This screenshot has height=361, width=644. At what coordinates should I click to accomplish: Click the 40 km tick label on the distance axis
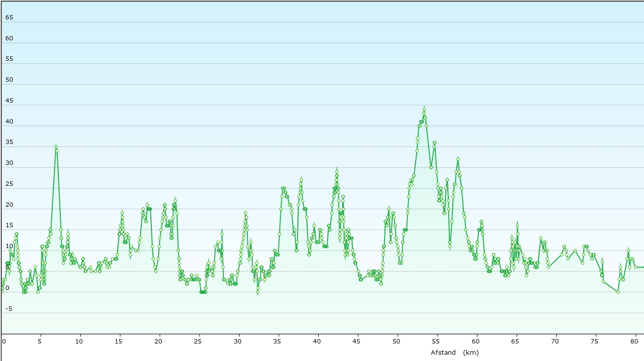click(317, 342)
